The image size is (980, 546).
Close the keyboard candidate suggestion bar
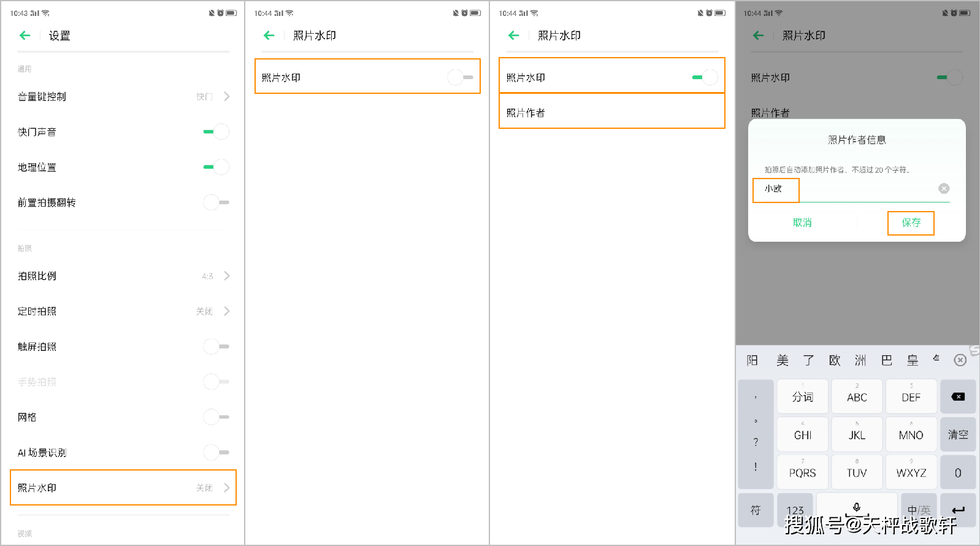tap(960, 360)
